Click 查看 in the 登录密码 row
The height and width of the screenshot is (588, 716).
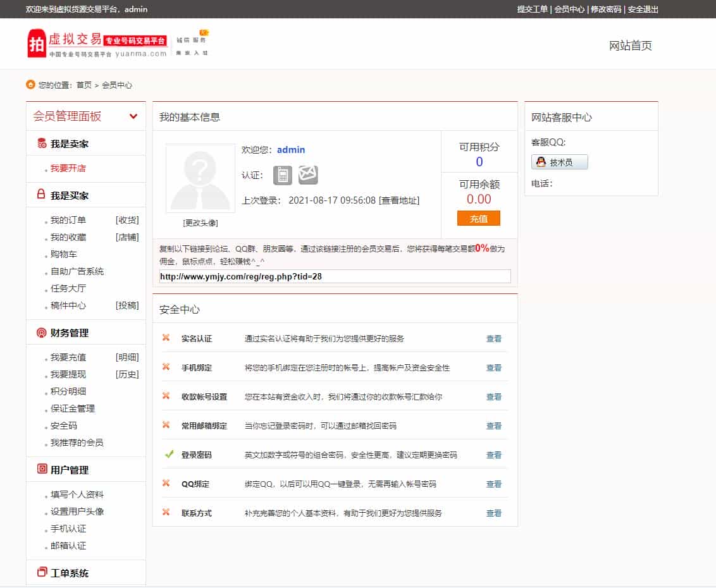[493, 455]
